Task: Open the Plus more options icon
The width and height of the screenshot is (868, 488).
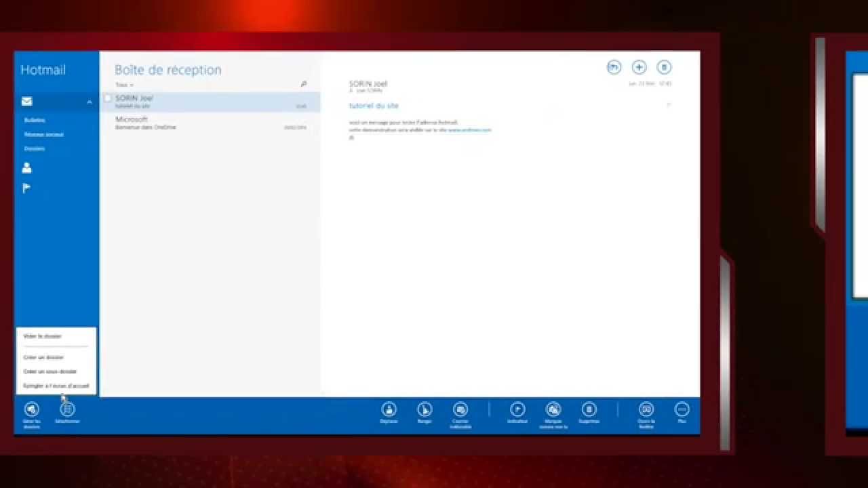Action: (682, 409)
